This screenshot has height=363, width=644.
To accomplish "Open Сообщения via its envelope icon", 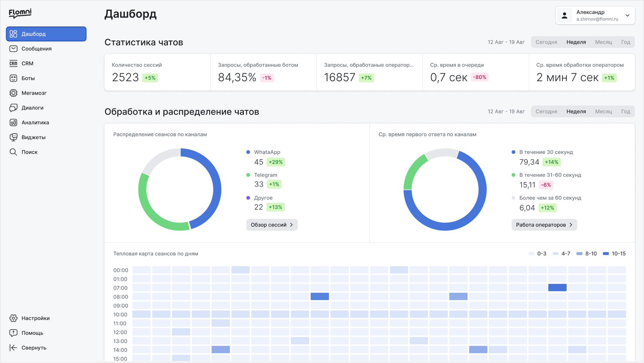I will pyautogui.click(x=13, y=49).
